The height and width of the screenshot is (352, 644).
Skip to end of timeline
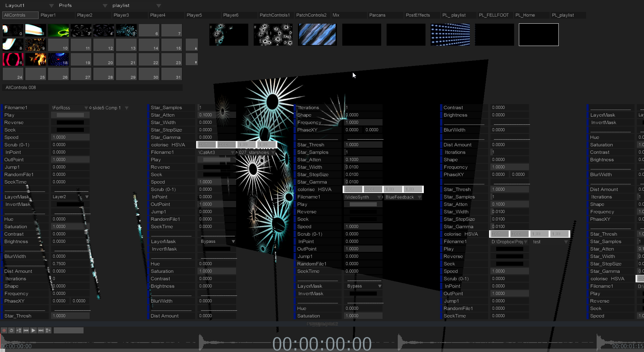click(41, 330)
